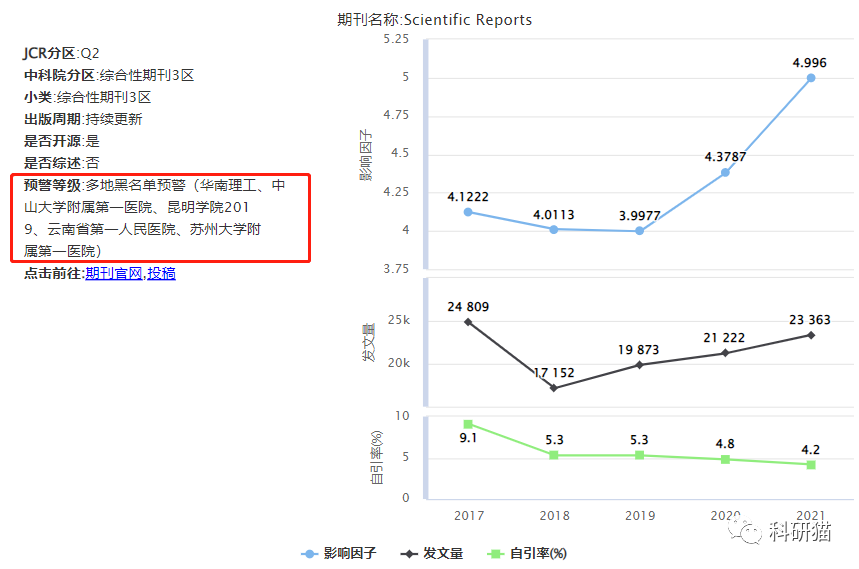
Task: Select the 2019 publication count point 19 873
Action: pyautogui.click(x=639, y=365)
